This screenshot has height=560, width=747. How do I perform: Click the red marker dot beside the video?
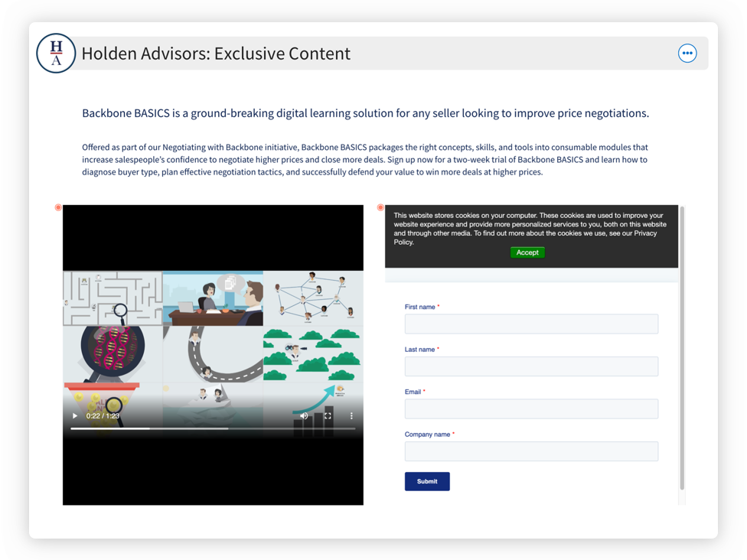(58, 208)
